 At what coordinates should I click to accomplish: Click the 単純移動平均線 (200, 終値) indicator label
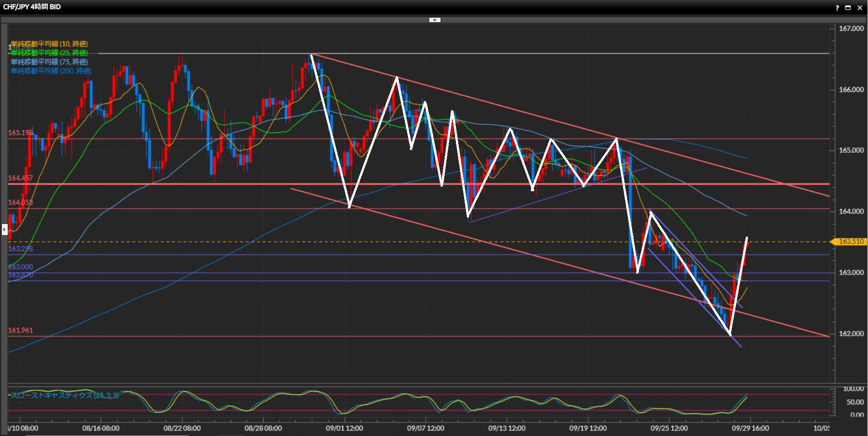tap(51, 71)
